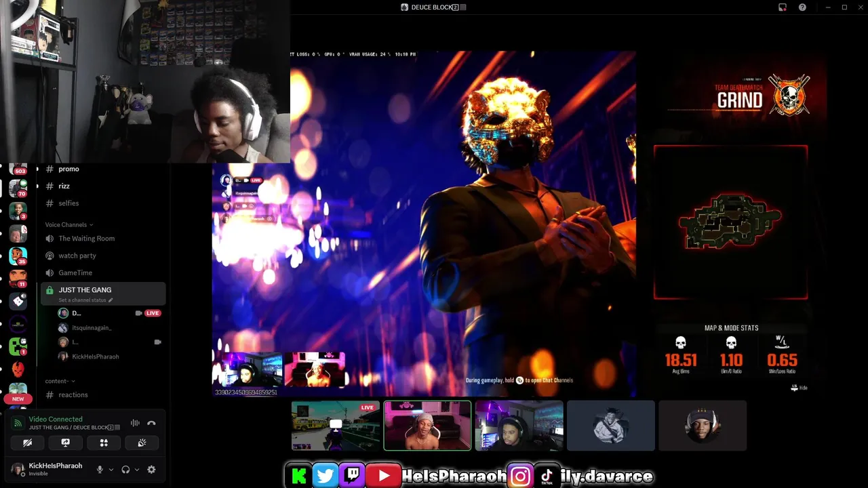Open server icon with 70 badge
Viewport: 868px width, 488px height.
point(18,188)
